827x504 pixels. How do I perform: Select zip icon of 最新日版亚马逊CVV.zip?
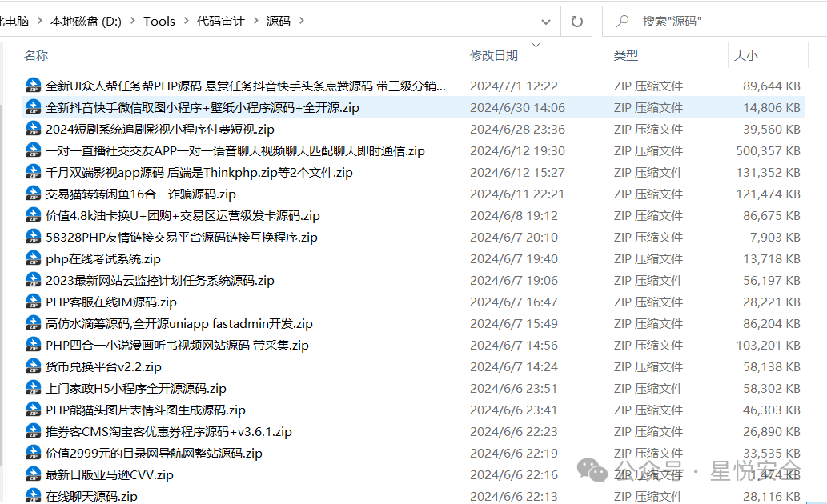click(34, 474)
